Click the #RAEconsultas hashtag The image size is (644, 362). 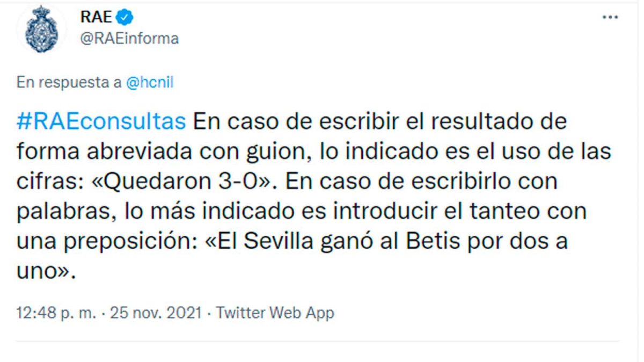pos(101,121)
